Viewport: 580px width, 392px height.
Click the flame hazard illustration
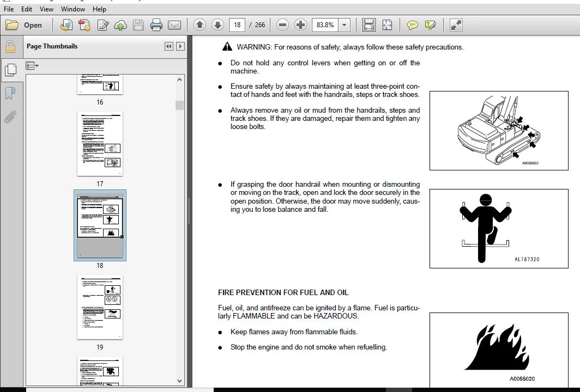pyautogui.click(x=499, y=350)
